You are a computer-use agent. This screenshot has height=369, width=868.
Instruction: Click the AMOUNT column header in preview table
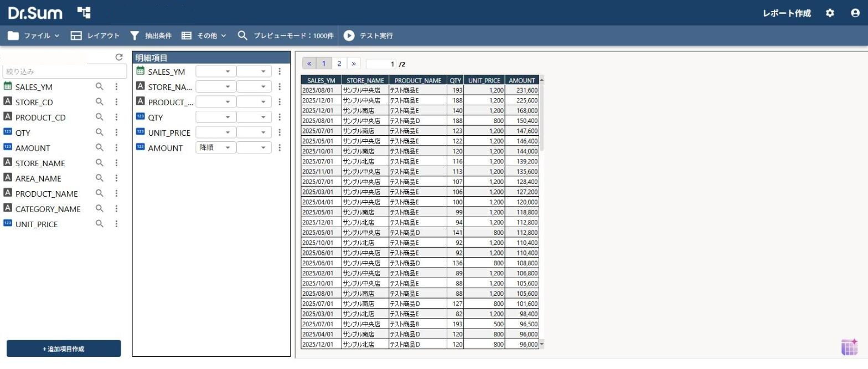521,80
